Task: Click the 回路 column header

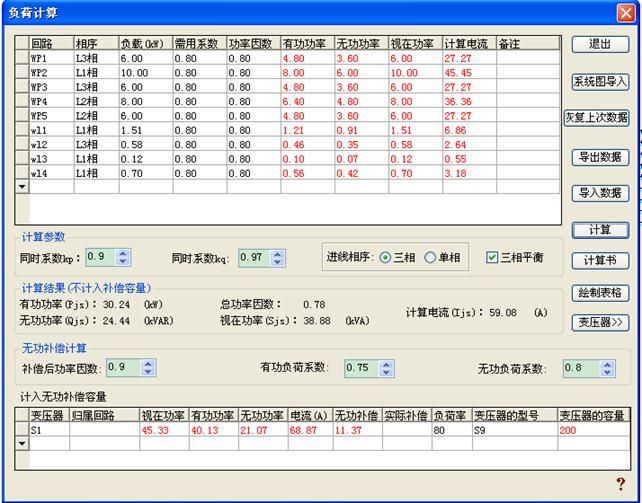Action: [52, 44]
